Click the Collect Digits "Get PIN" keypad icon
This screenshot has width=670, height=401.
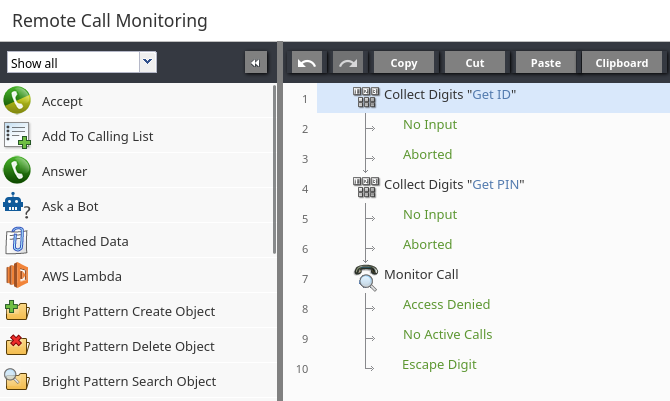click(366, 187)
